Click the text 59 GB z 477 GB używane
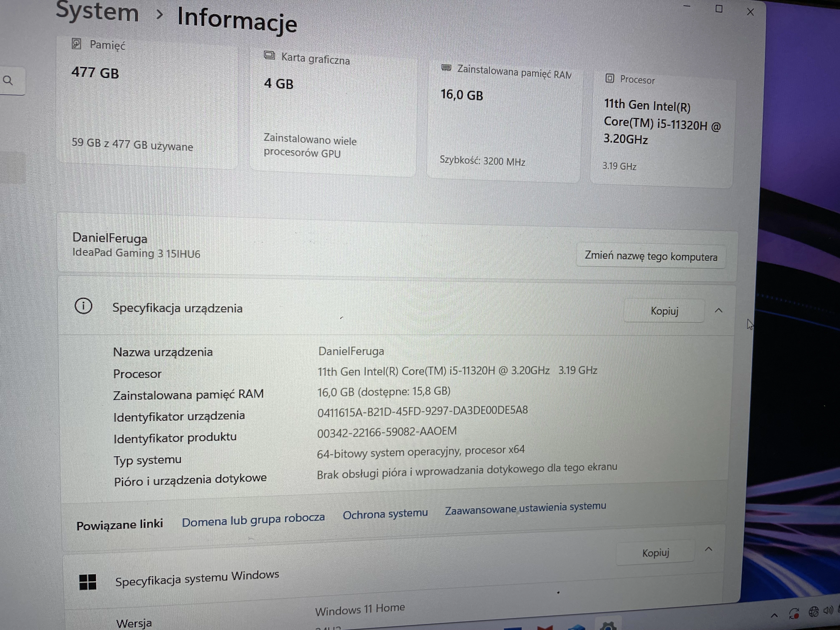The height and width of the screenshot is (630, 840). click(x=132, y=145)
